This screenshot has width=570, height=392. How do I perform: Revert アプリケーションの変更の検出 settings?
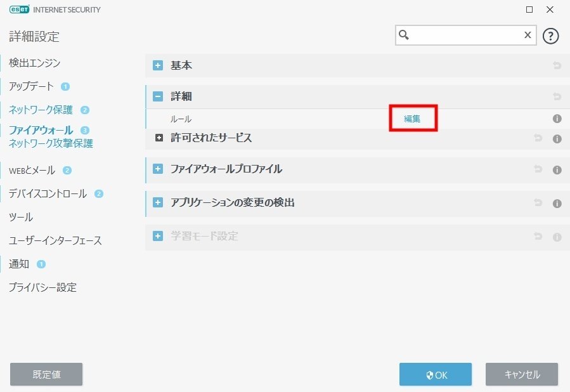[538, 202]
